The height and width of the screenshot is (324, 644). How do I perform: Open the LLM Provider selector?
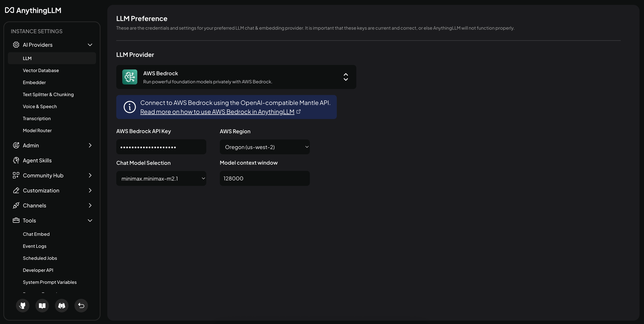pyautogui.click(x=236, y=77)
